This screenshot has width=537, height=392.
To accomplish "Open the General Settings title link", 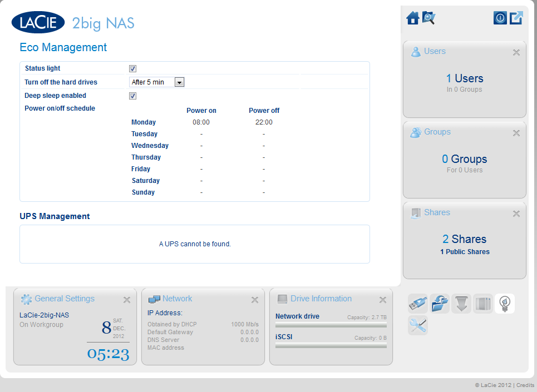I will click(65, 299).
